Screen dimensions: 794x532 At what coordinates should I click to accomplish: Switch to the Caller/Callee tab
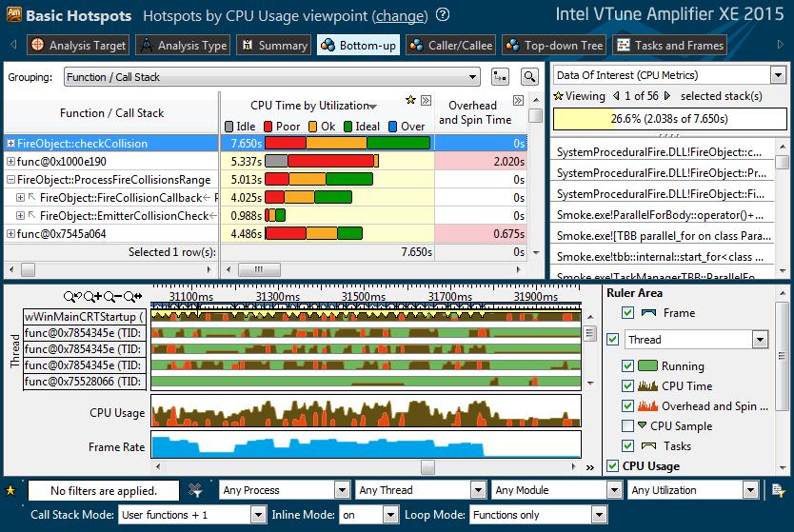(451, 45)
